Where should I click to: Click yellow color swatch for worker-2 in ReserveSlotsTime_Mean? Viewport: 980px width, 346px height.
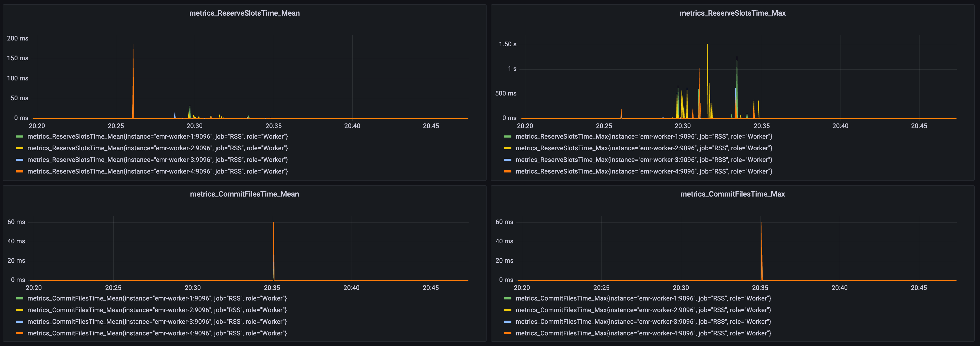pyautogui.click(x=19, y=148)
